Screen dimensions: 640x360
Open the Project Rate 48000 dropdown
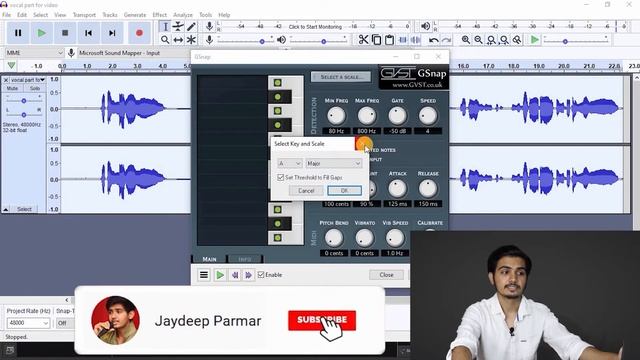click(x=28, y=323)
